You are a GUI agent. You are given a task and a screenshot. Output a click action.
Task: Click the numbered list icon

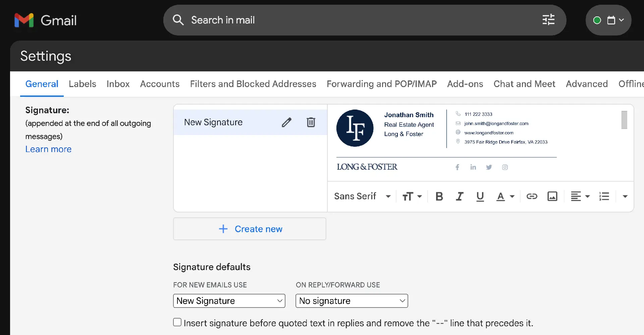pos(604,196)
